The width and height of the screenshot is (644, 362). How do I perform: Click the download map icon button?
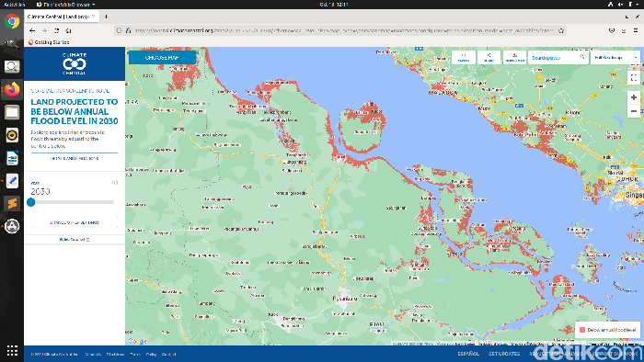click(x=514, y=57)
